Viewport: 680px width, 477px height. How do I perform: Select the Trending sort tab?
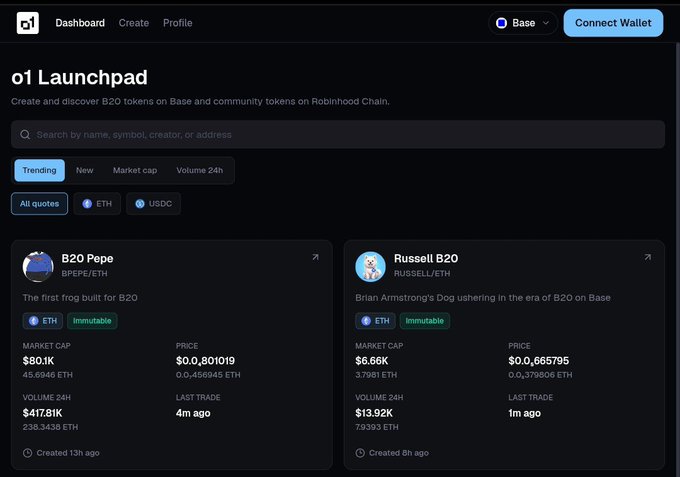tap(39, 170)
